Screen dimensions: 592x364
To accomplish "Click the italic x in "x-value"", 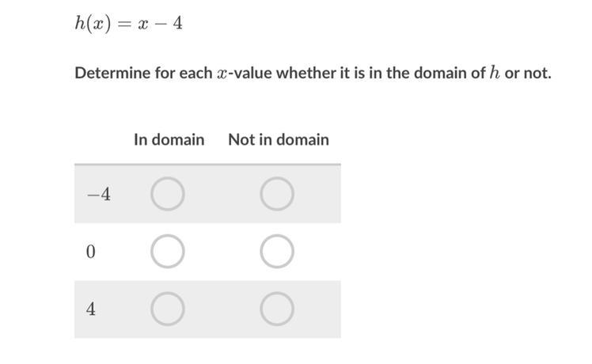I will click(222, 74).
